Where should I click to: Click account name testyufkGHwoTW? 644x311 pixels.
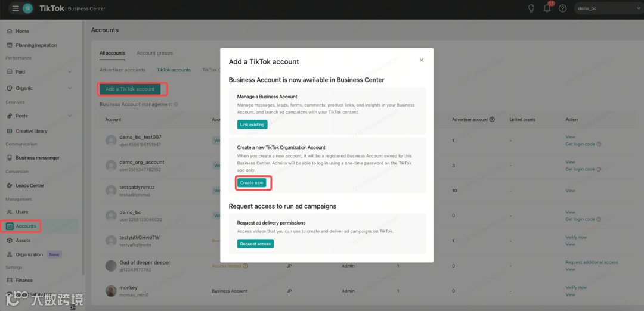(x=140, y=238)
